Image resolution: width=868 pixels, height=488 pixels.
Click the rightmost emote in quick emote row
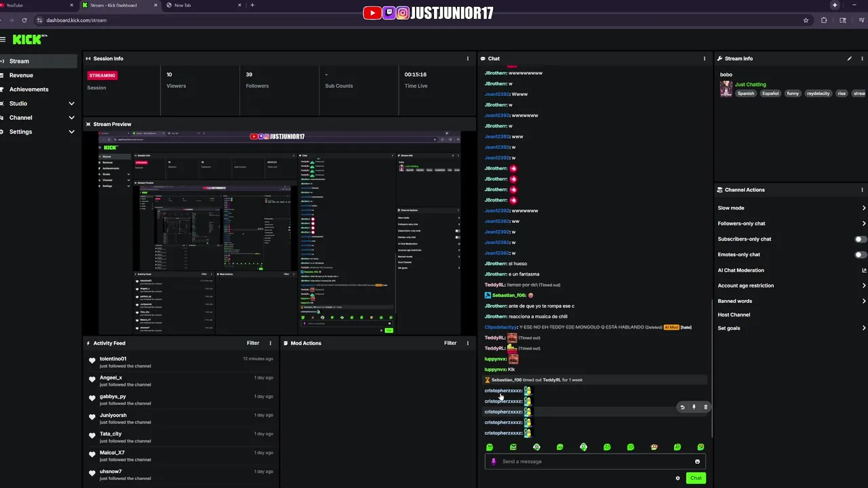pyautogui.click(x=701, y=447)
